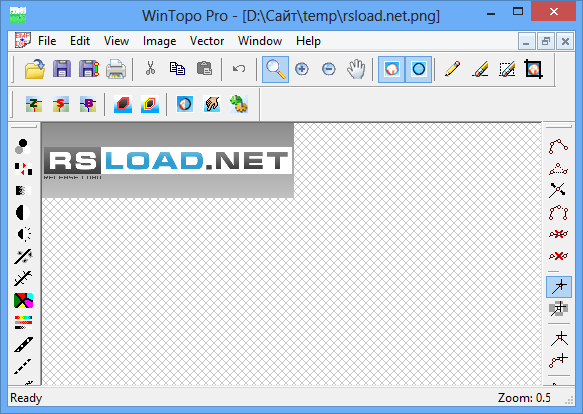The image size is (583, 414).
Task: Toggle the Show image button
Action: click(392, 69)
